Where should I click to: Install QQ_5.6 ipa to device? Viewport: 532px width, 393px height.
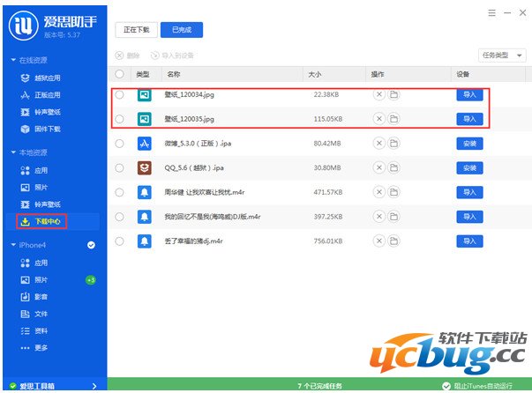click(469, 167)
